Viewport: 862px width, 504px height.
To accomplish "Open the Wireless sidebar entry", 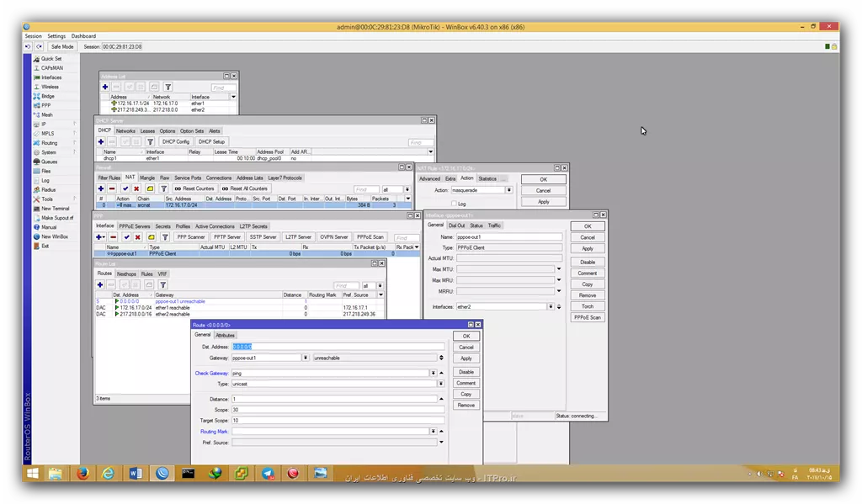I will pos(50,87).
